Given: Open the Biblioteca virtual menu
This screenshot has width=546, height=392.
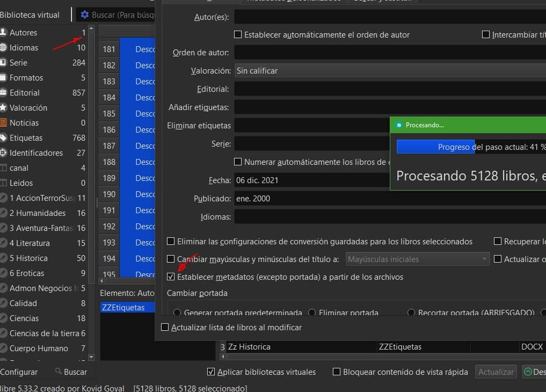Looking at the screenshot, I should [30, 14].
